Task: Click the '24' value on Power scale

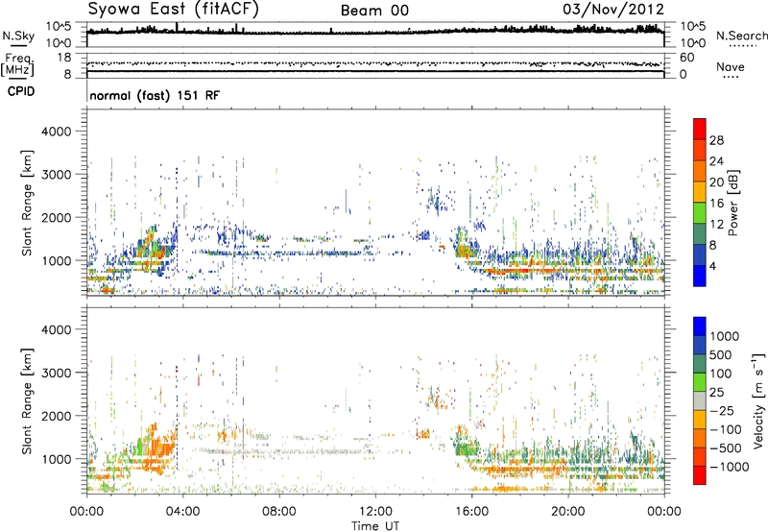Action: [716, 161]
